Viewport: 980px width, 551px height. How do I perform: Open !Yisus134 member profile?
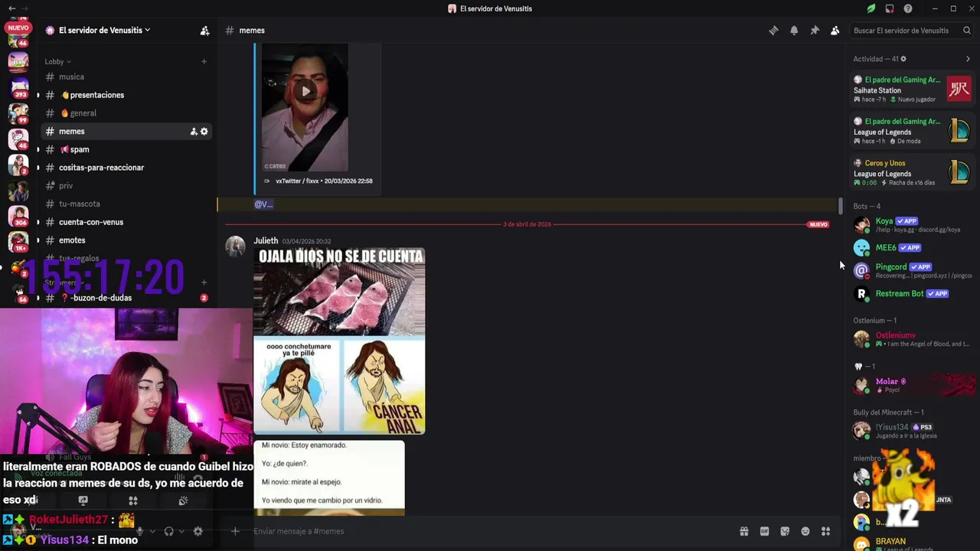[x=912, y=431]
